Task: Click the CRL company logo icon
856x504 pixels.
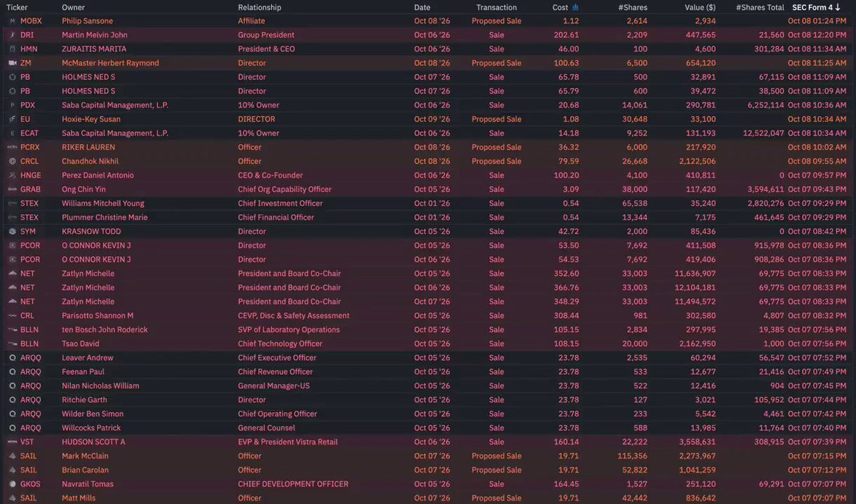Action: pos(11,316)
